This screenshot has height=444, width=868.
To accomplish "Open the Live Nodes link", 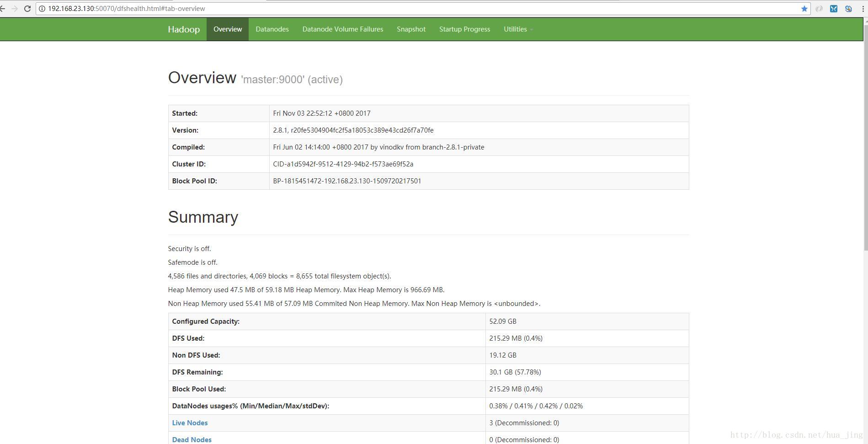I will pos(190,423).
